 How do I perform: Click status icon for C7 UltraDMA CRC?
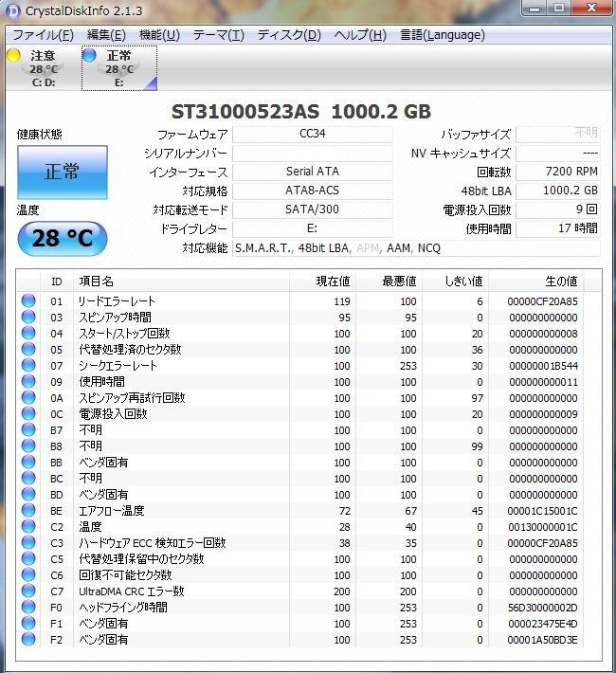click(x=28, y=591)
